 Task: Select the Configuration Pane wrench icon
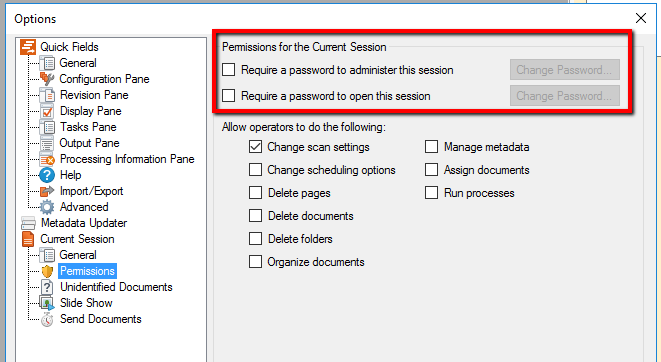coord(47,79)
